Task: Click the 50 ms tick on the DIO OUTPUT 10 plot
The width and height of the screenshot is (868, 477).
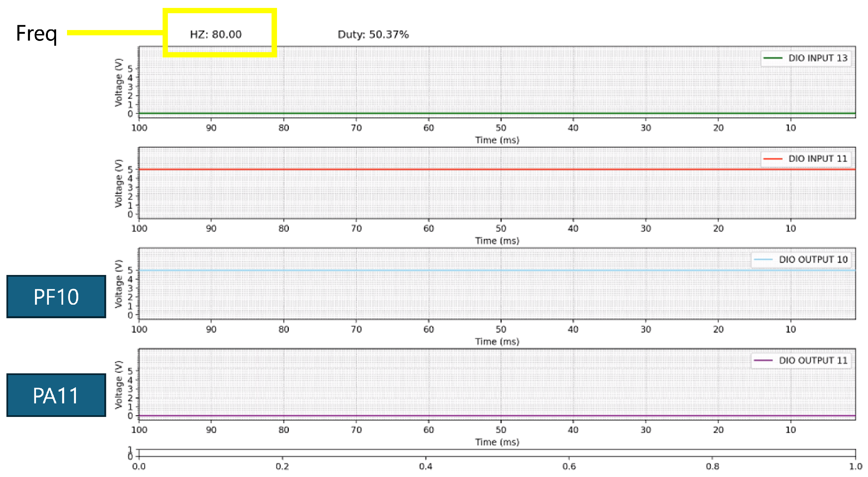Action: tap(501, 329)
